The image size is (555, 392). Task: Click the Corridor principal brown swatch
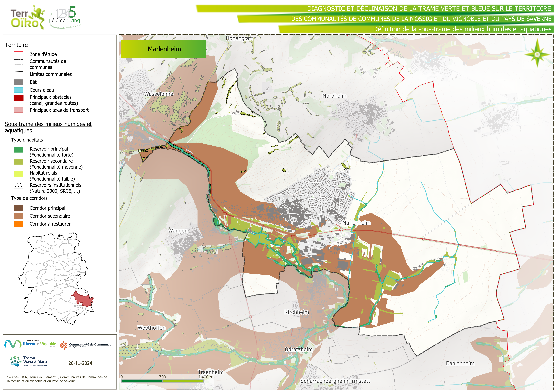[x=19, y=208]
